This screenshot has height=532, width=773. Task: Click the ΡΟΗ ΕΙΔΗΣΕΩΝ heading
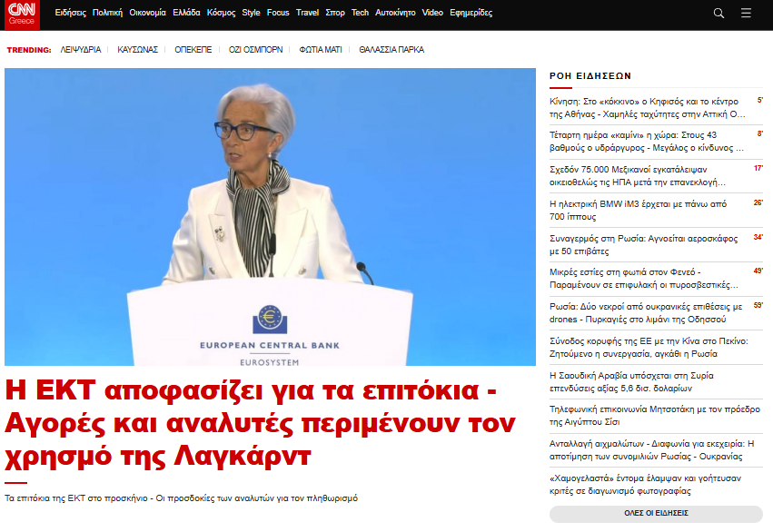coord(590,76)
